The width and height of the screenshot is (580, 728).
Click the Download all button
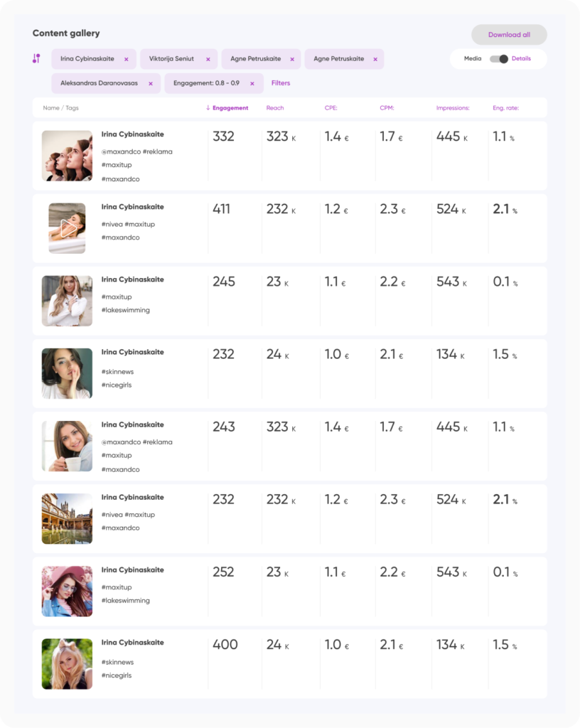coord(509,35)
